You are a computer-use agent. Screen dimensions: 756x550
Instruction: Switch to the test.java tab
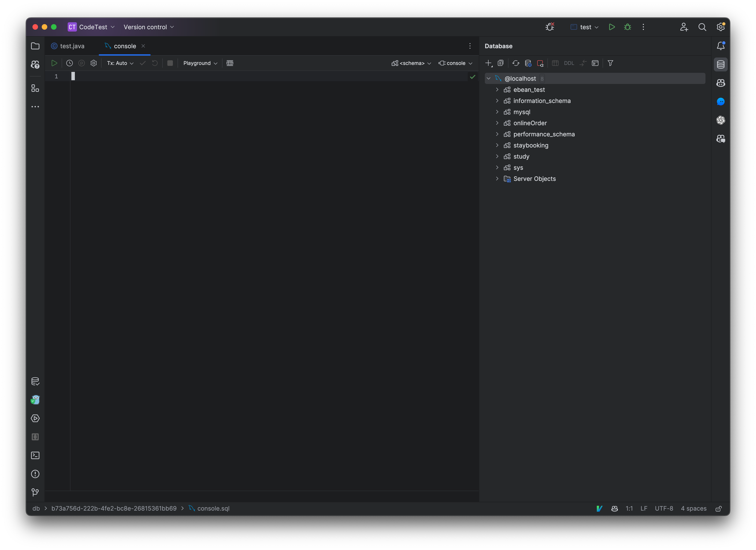click(x=72, y=46)
